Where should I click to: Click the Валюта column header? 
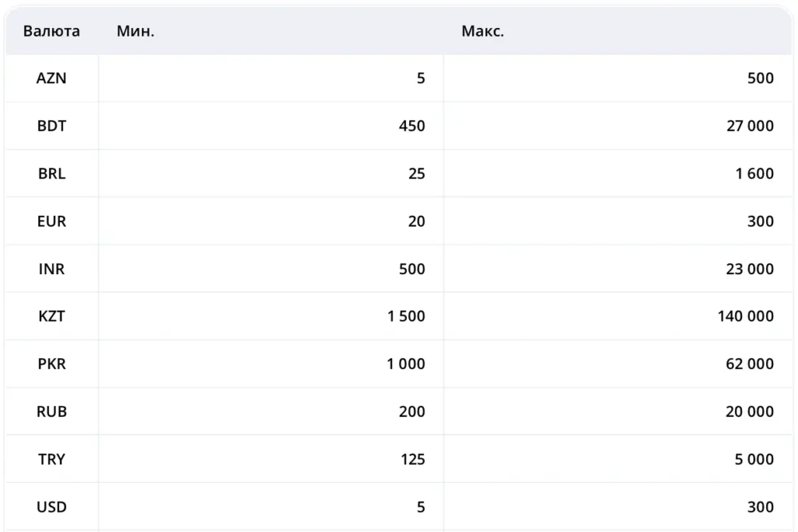pos(51,31)
